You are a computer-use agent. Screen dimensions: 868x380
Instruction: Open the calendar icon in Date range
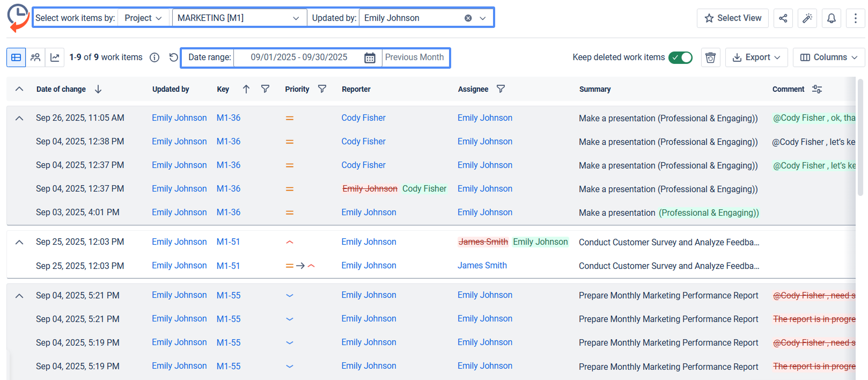[370, 57]
